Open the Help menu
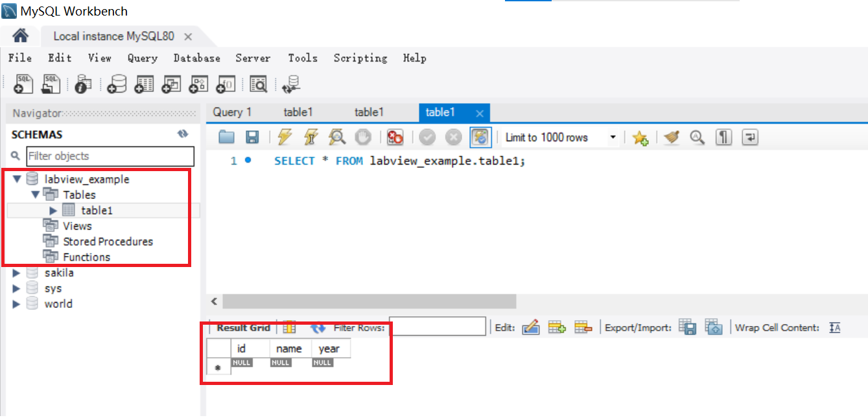Viewport: 868px width, 420px height. pyautogui.click(x=415, y=58)
